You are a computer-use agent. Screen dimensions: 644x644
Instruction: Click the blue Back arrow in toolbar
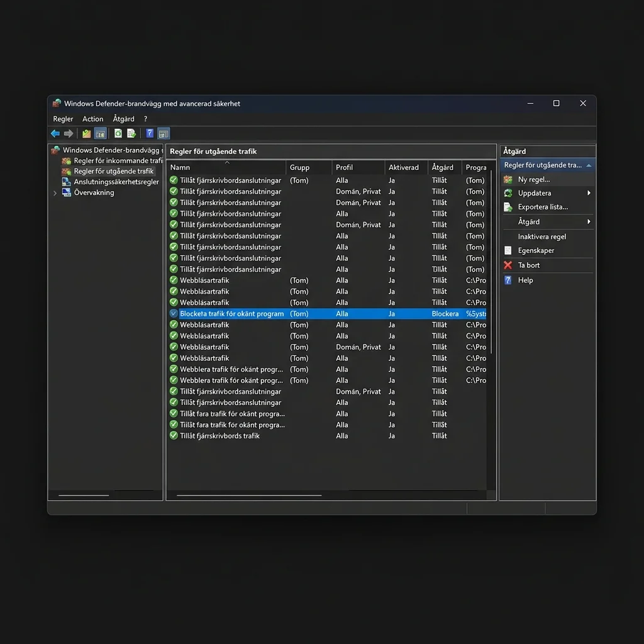point(55,133)
